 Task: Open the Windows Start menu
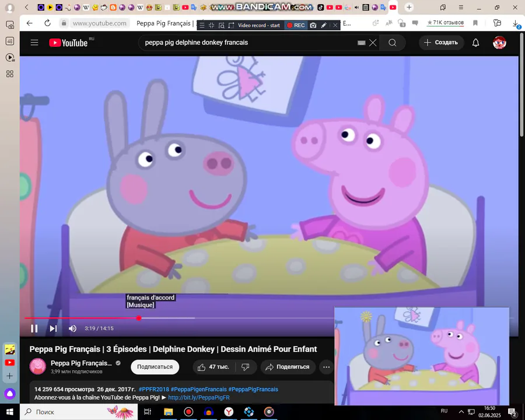(x=10, y=412)
